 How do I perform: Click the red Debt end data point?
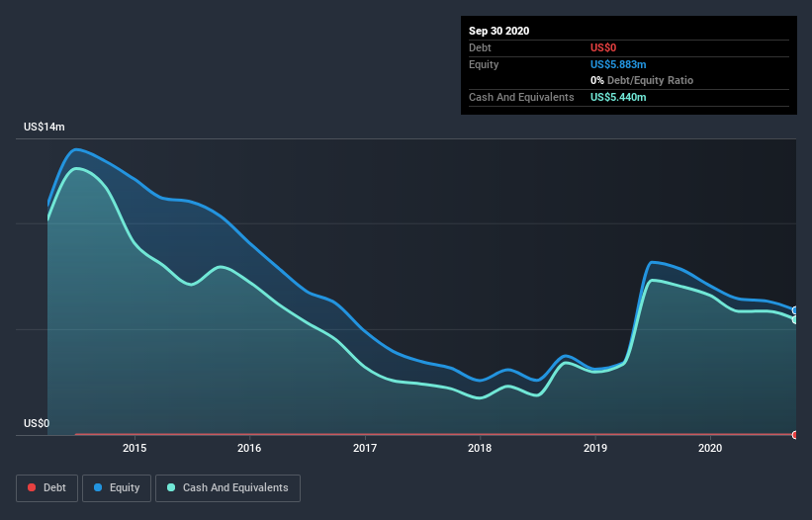[x=795, y=435]
